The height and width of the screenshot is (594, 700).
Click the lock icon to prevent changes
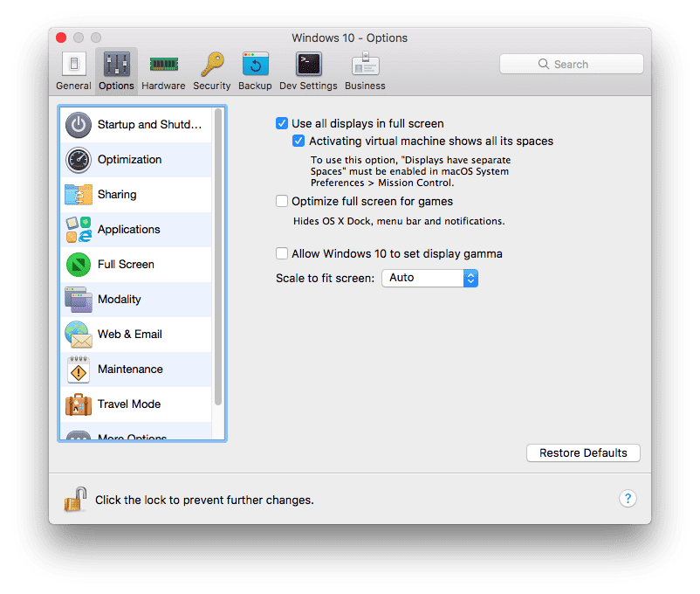pos(75,500)
